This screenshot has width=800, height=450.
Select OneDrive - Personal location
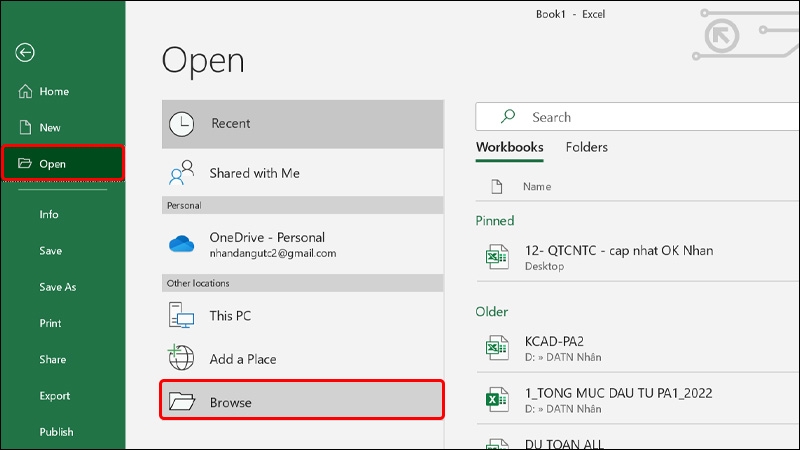(303, 244)
